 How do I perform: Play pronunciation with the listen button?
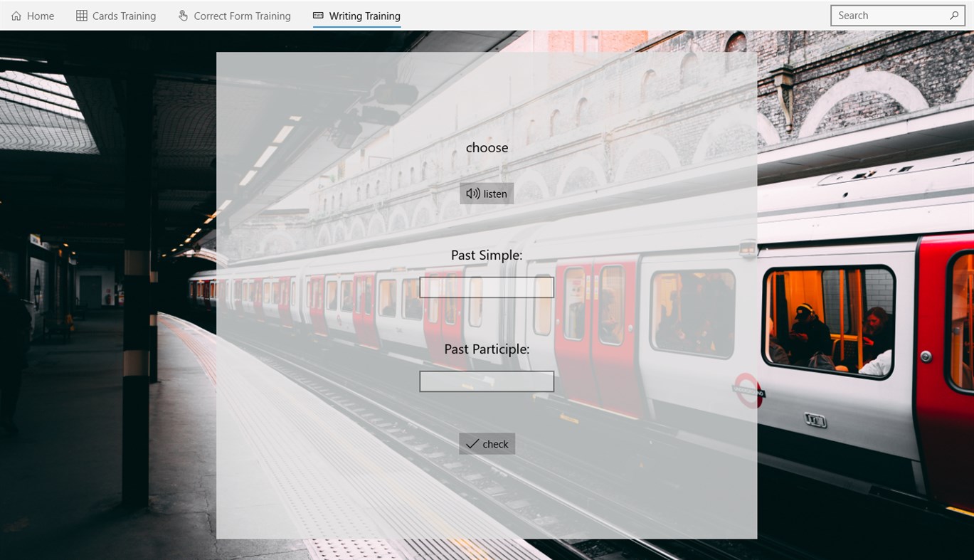point(487,194)
